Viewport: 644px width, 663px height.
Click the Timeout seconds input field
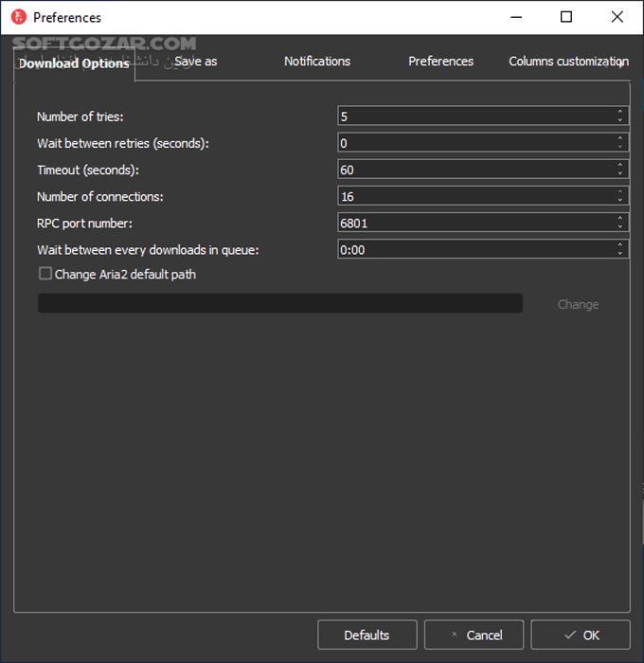pos(474,170)
